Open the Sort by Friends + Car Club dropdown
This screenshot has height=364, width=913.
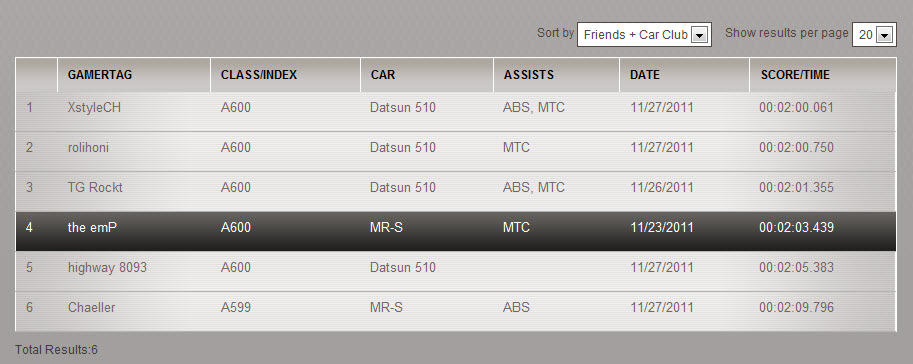644,35
